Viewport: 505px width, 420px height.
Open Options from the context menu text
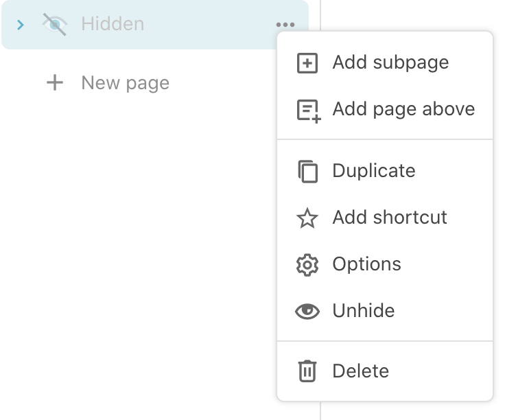click(x=366, y=264)
